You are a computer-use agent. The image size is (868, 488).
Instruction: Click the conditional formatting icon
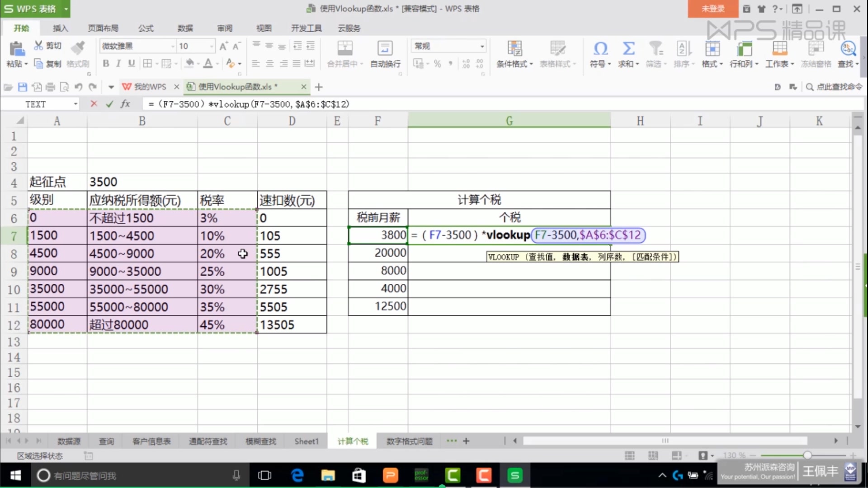click(514, 48)
